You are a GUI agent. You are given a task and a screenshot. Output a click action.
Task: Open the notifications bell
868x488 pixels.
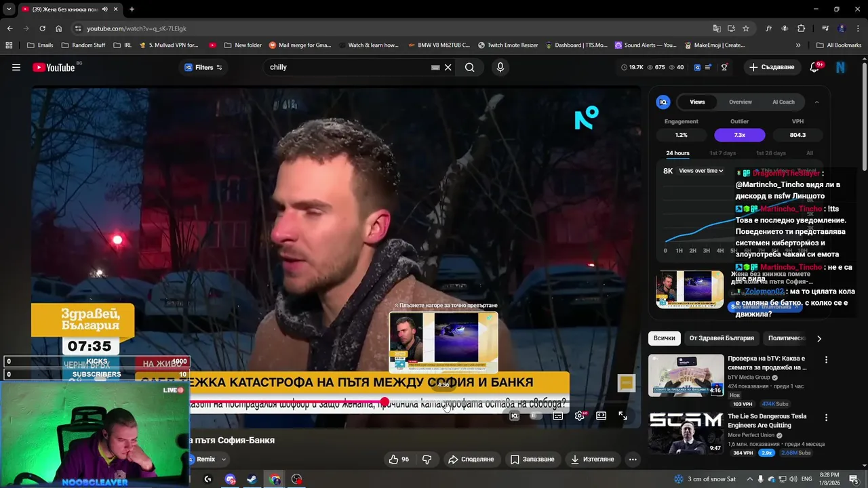point(815,67)
